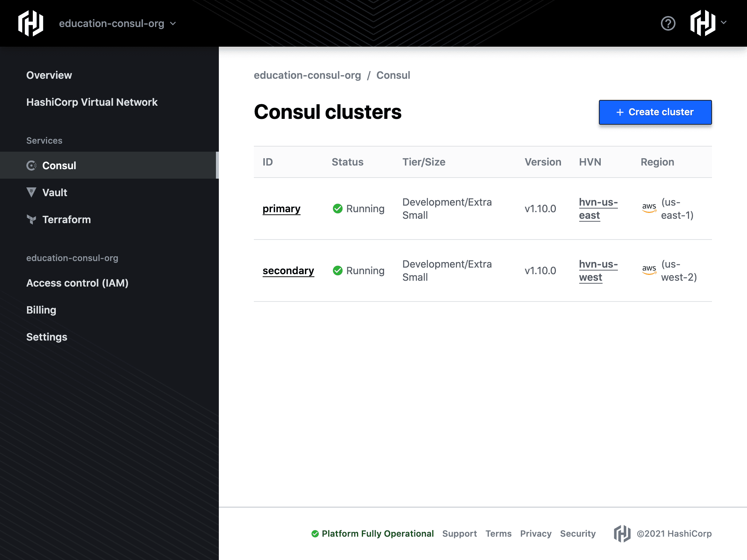Image resolution: width=747 pixels, height=560 pixels.
Task: Click the AWS icon next to secondary cluster
Action: (647, 270)
